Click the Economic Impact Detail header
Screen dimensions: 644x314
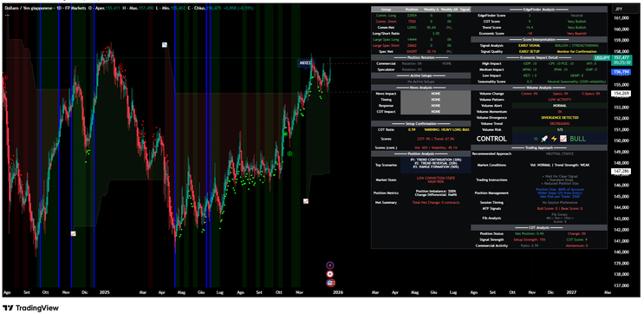[538, 57]
